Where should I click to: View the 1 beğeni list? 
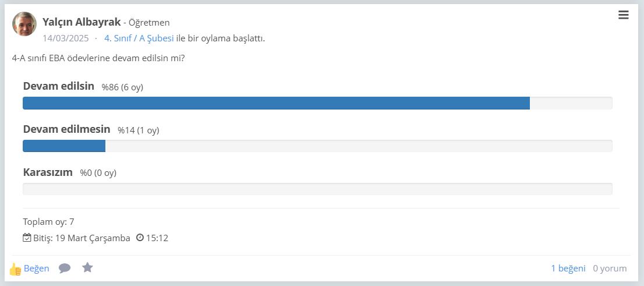pyautogui.click(x=568, y=269)
